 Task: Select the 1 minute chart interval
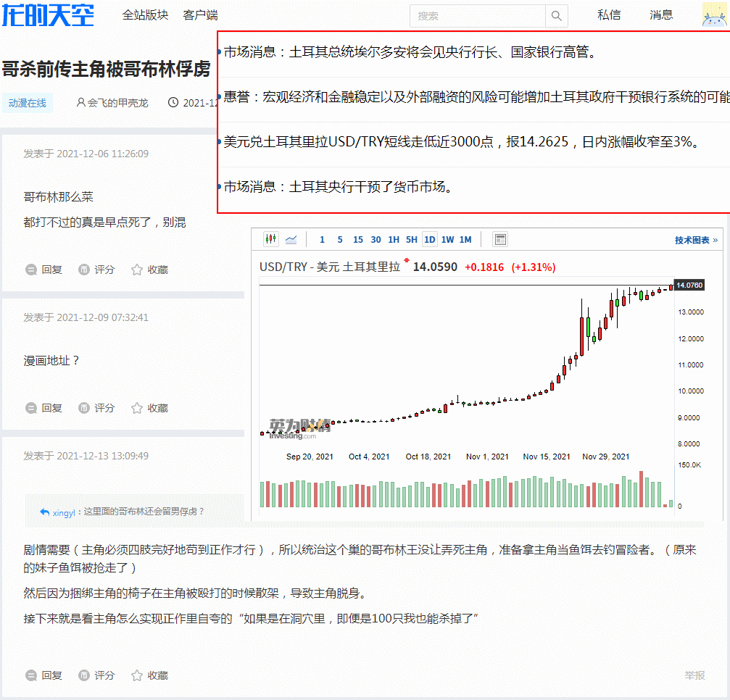point(322,240)
